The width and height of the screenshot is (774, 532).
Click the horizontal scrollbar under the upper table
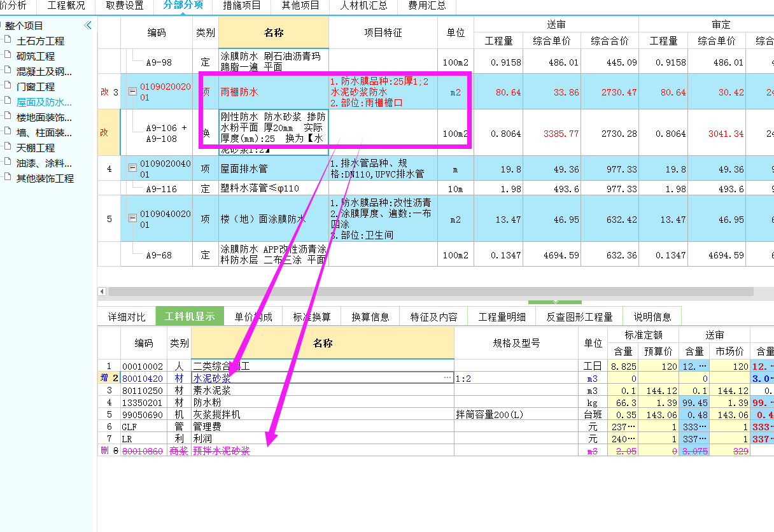click(x=431, y=291)
